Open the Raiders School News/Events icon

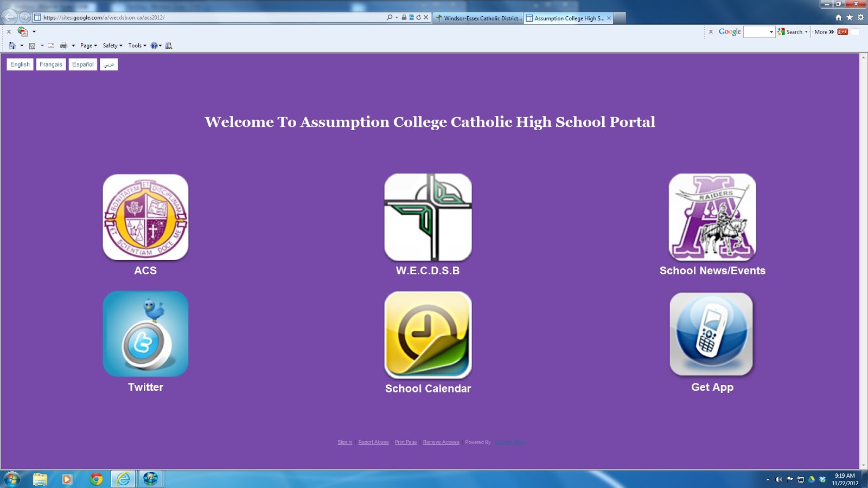[712, 217]
